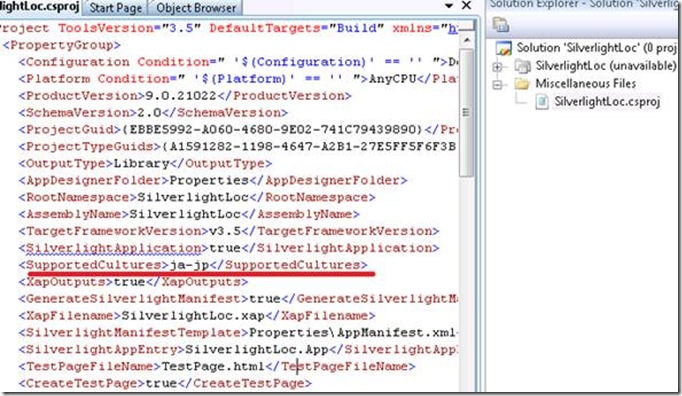Click the TargetFrameworkVersion v3.5 value
The height and width of the screenshot is (396, 682).
click(x=225, y=231)
